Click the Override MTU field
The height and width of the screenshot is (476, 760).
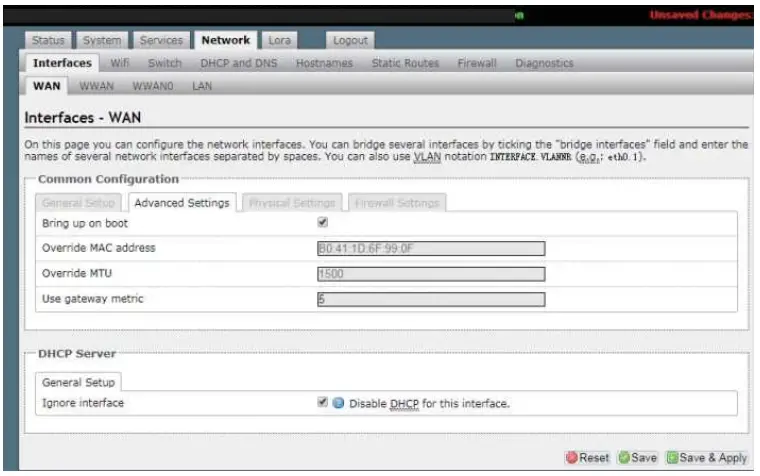pos(431,274)
